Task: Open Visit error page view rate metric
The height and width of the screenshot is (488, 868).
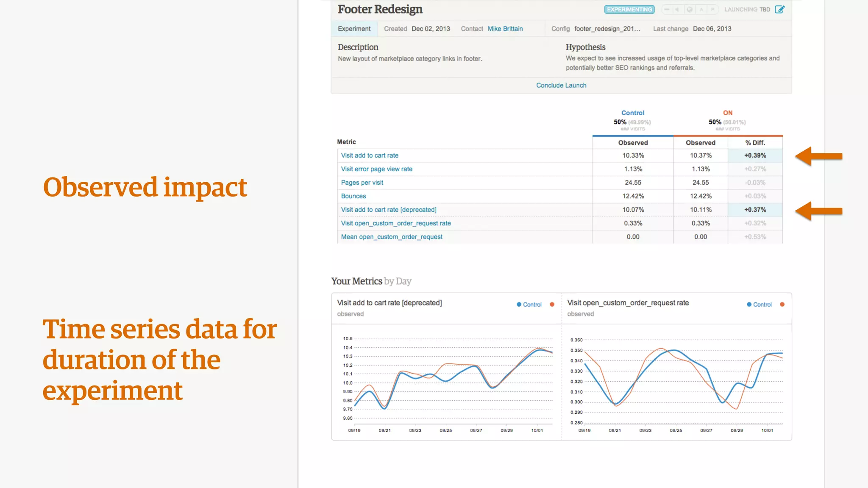Action: coord(376,169)
